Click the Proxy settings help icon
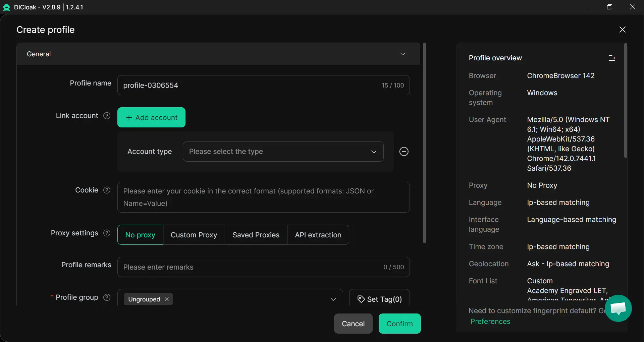644x342 pixels. 107,233
